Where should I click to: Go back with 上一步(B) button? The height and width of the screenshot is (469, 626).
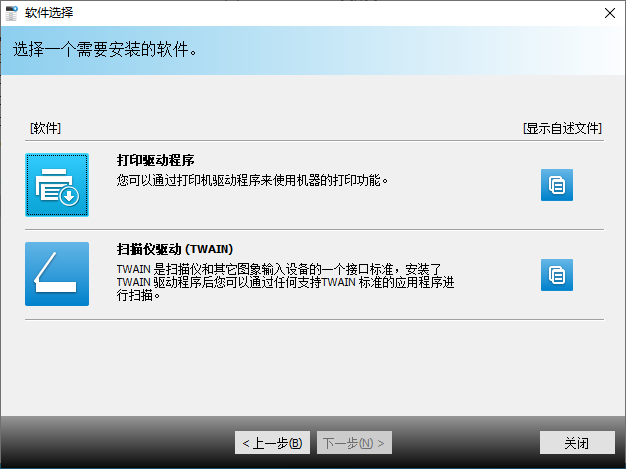tap(272, 443)
